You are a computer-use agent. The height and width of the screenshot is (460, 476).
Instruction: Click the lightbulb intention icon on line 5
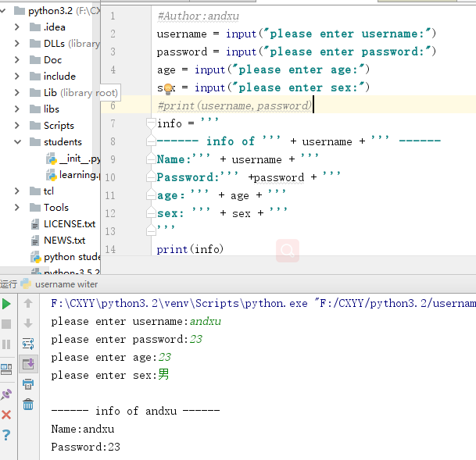(168, 89)
